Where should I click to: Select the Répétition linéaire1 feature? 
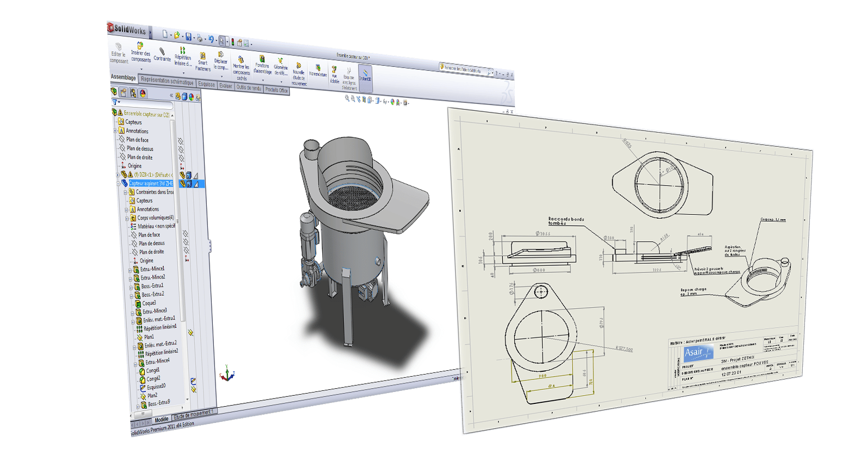(x=160, y=327)
